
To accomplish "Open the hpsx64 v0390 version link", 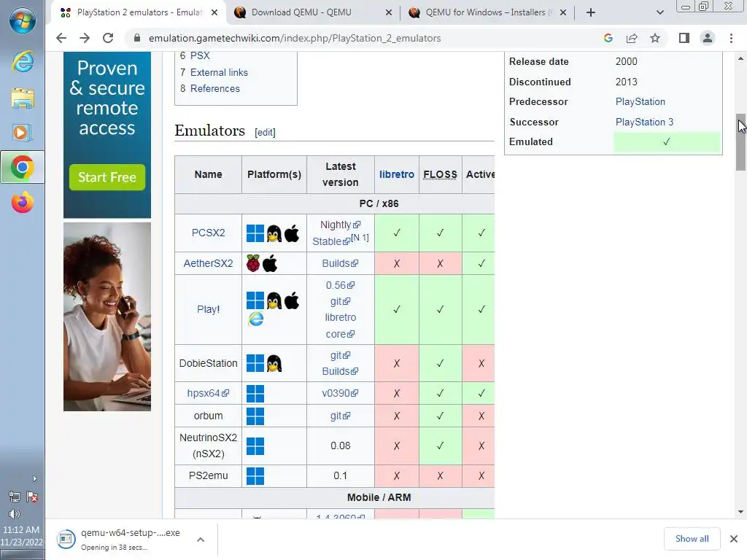I will pos(340,393).
